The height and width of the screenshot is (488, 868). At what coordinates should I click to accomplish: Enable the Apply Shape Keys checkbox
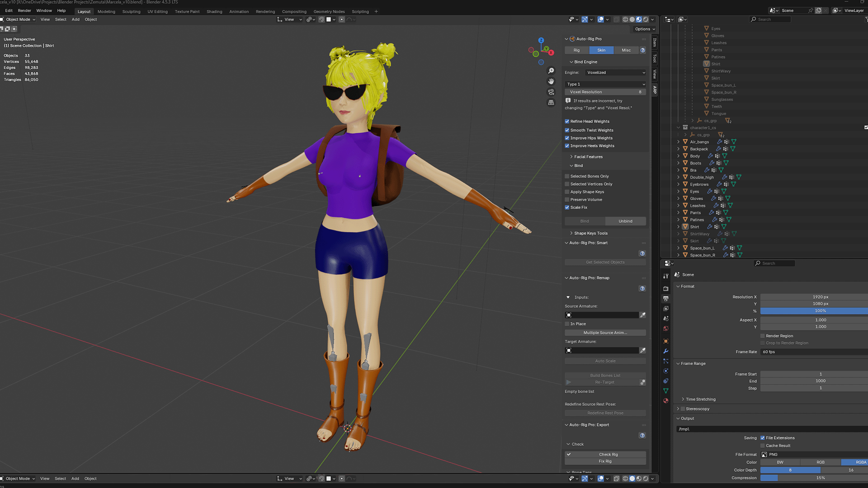[567, 192]
